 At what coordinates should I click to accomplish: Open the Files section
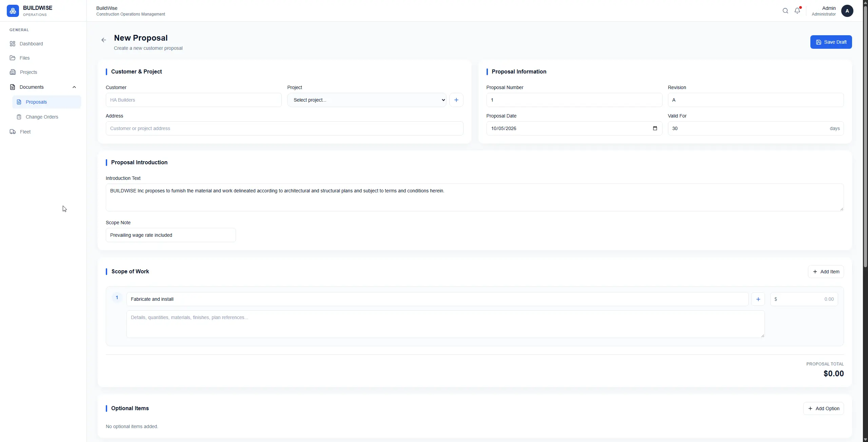(43, 58)
